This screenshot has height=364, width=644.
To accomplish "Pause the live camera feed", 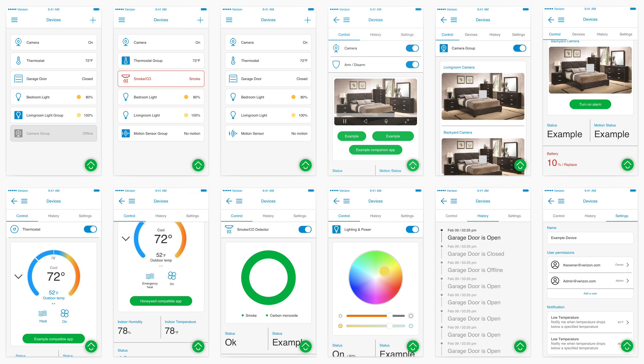I will (x=344, y=121).
